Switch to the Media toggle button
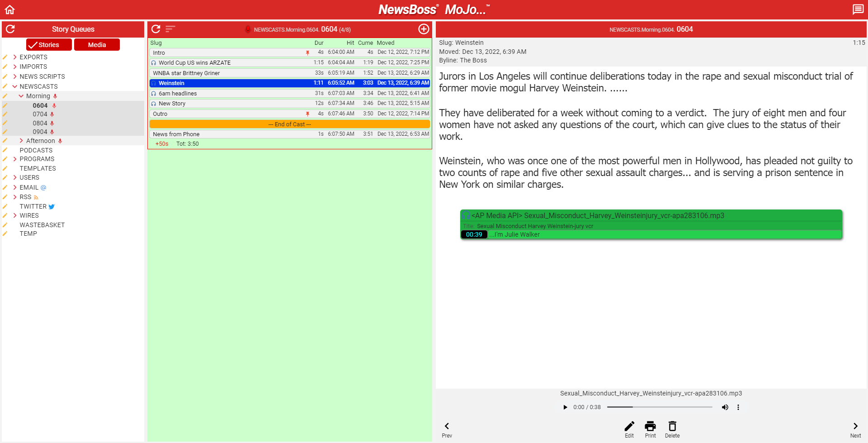This screenshot has width=868, height=443. [97, 45]
